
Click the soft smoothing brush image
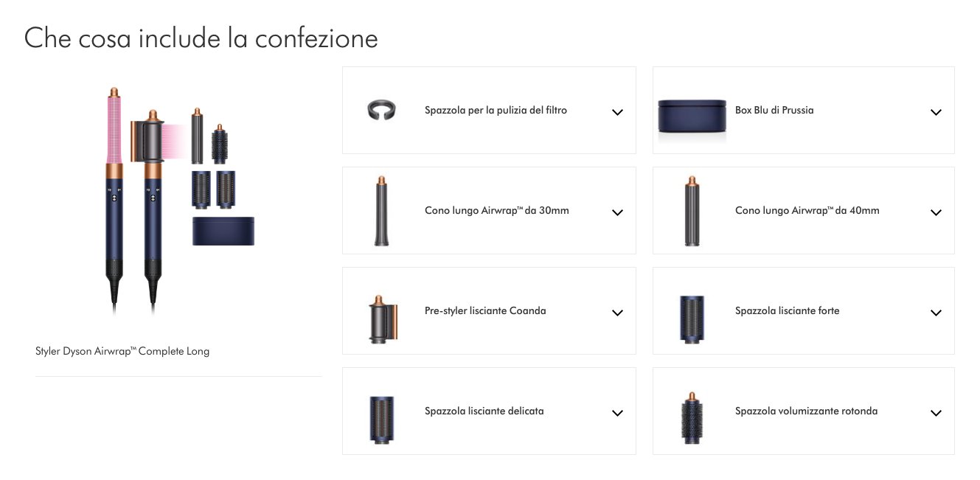[381, 419]
